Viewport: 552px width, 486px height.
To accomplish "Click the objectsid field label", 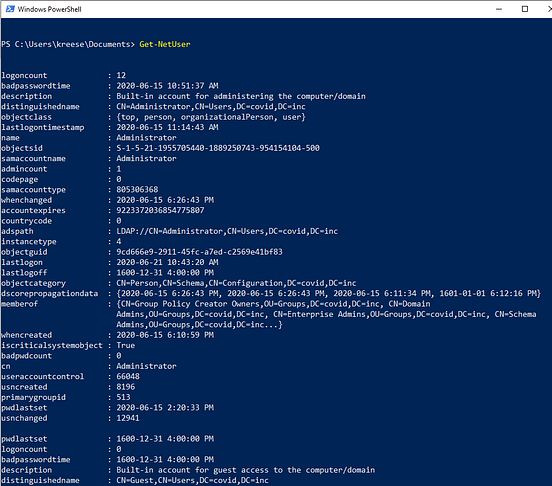I will [x=22, y=148].
